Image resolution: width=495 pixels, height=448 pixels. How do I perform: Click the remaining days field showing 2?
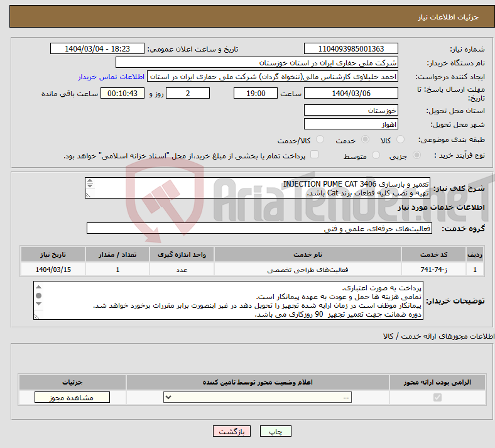[188, 93]
